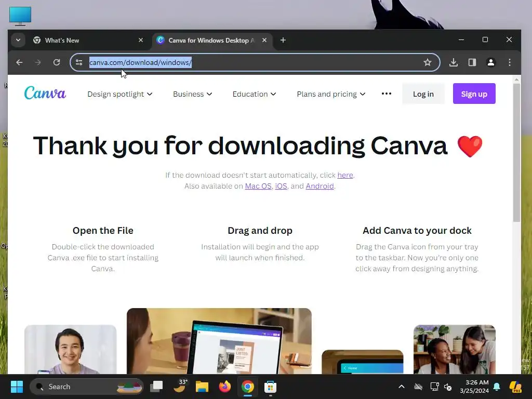Click the page vertical scrollbar thumb
This screenshot has height=399, width=532.
tap(516, 153)
